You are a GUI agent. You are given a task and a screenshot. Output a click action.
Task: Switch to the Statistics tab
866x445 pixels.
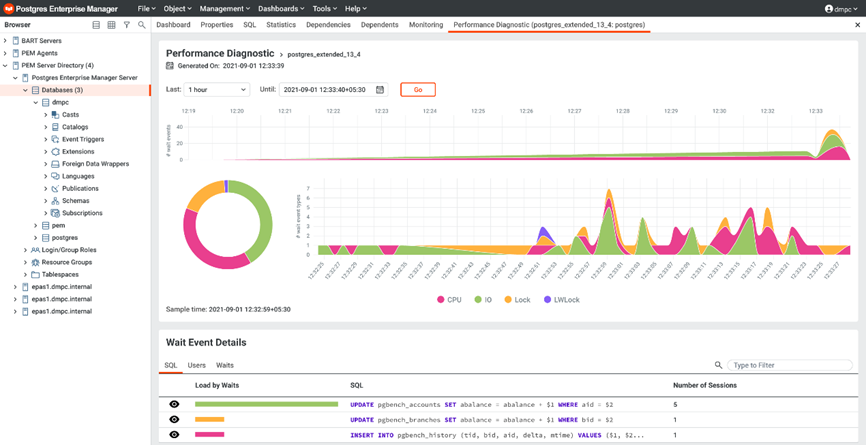click(281, 25)
